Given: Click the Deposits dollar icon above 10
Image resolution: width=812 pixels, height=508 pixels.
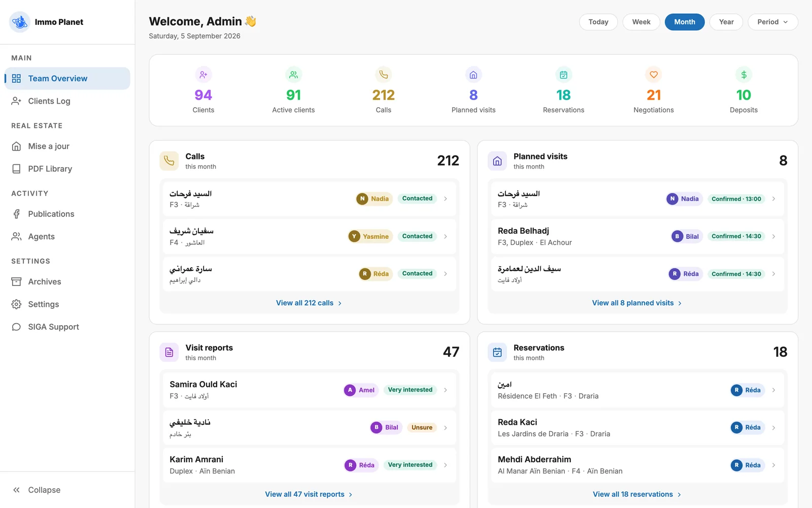Looking at the screenshot, I should click(743, 75).
